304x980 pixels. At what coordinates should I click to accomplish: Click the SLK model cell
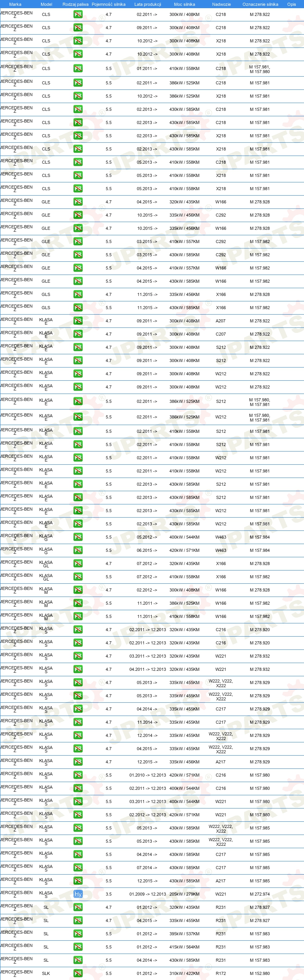click(46, 973)
